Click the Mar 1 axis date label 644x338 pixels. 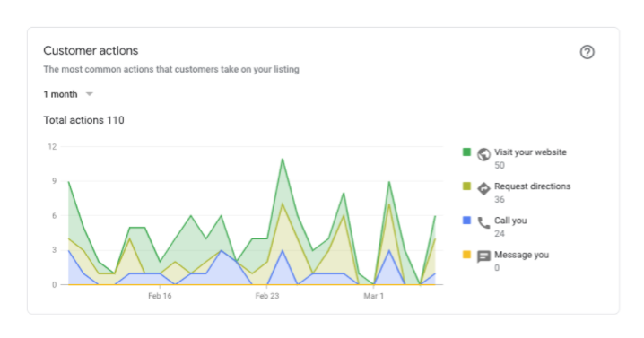(x=373, y=296)
